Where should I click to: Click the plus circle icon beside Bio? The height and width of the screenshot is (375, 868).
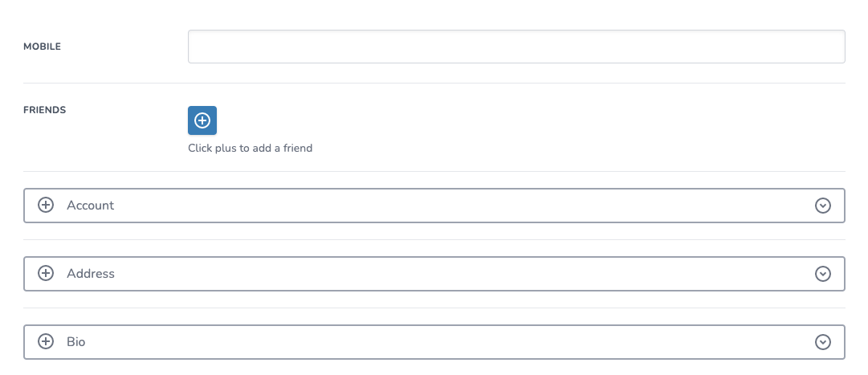click(47, 342)
